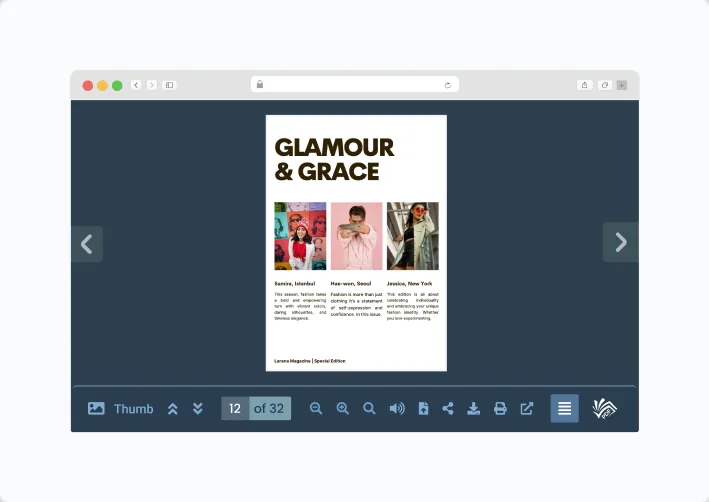Open flipbook in new window icon
The width and height of the screenshot is (709, 502).
tap(527, 408)
